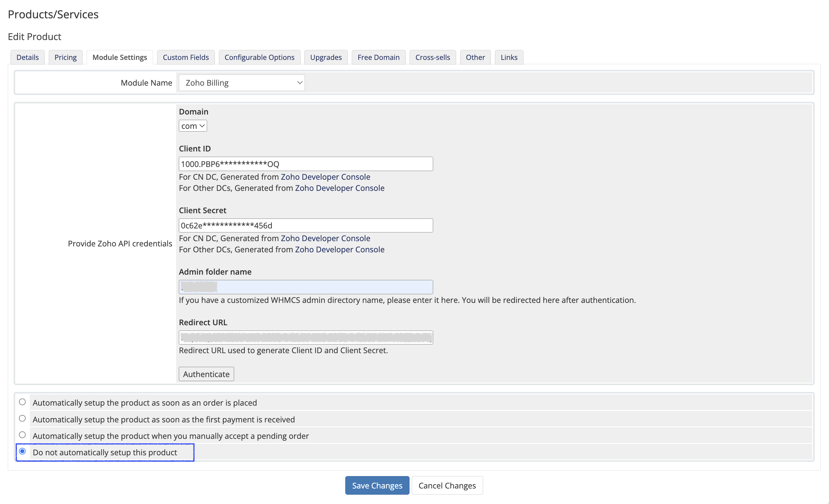Switch to the Details tab

pyautogui.click(x=27, y=57)
